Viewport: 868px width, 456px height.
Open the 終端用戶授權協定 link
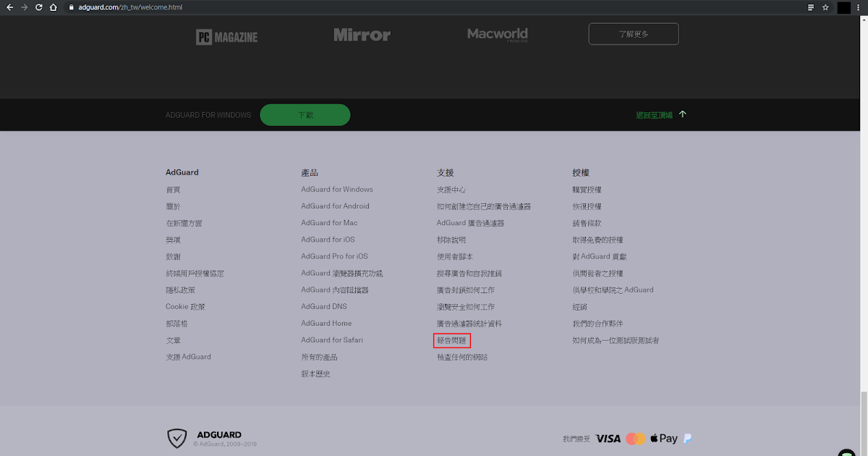pyautogui.click(x=195, y=274)
